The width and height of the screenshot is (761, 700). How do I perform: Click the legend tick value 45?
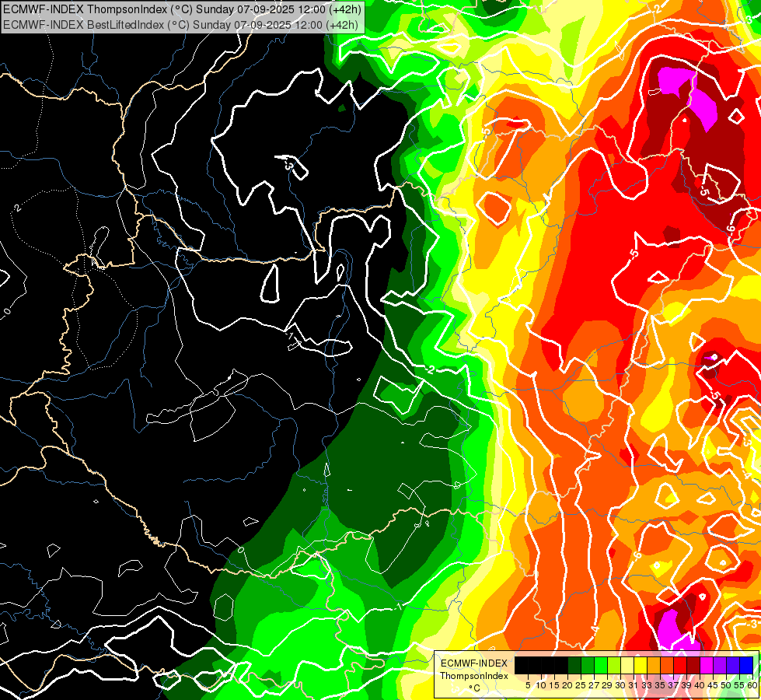pyautogui.click(x=713, y=685)
